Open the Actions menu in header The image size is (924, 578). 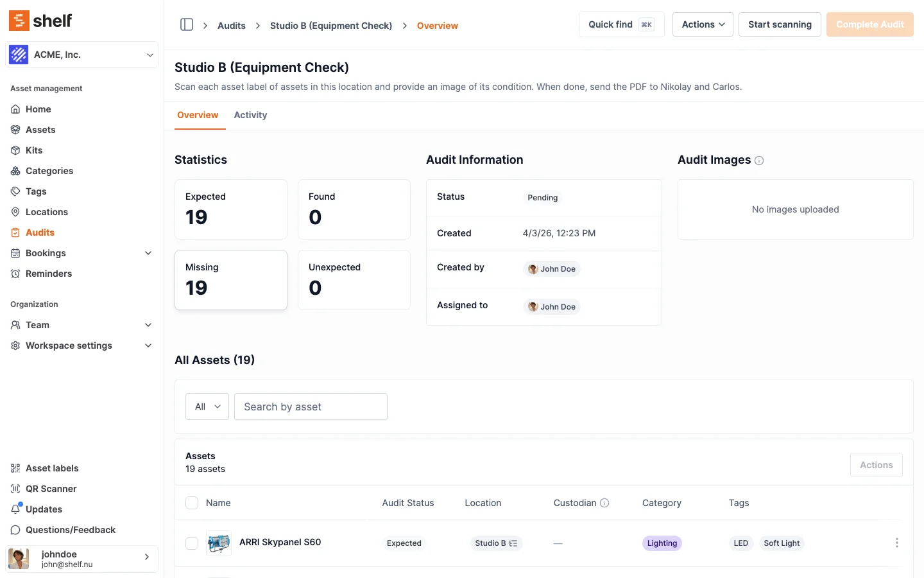703,24
